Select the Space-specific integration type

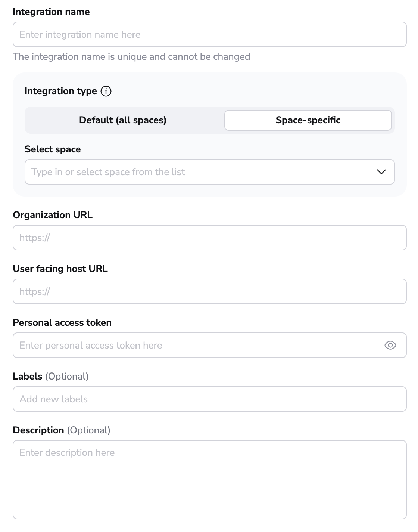308,120
